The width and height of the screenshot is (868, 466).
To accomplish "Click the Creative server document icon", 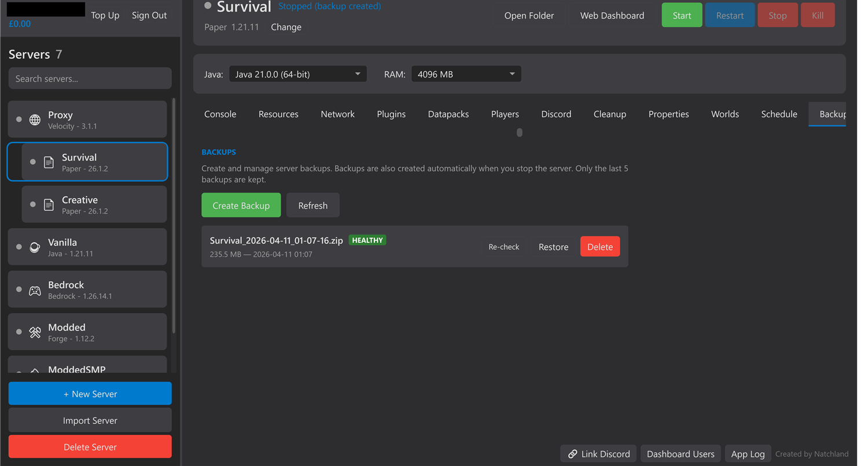I will click(x=49, y=204).
